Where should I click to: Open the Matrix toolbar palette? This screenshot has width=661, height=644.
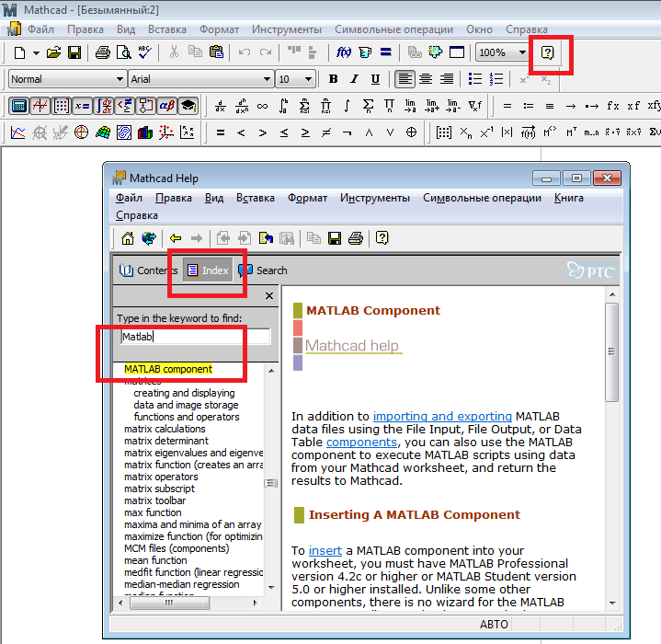pos(62,106)
